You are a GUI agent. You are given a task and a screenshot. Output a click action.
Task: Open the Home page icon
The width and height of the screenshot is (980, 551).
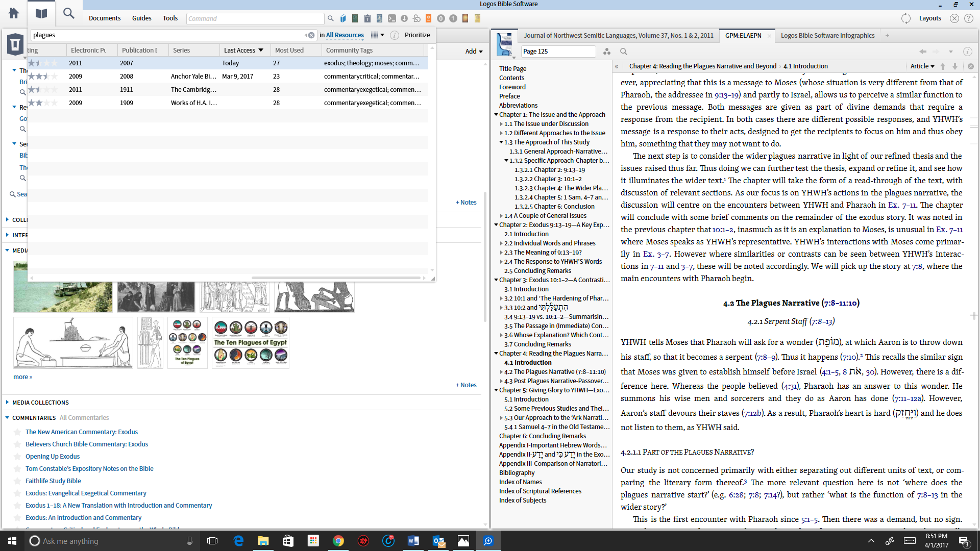14,13
